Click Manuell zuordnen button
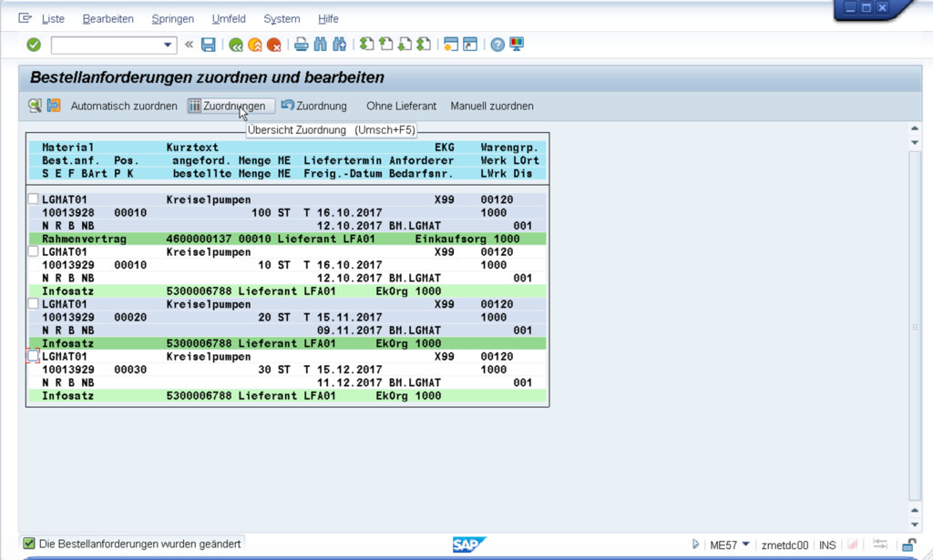The image size is (933, 560). point(491,106)
